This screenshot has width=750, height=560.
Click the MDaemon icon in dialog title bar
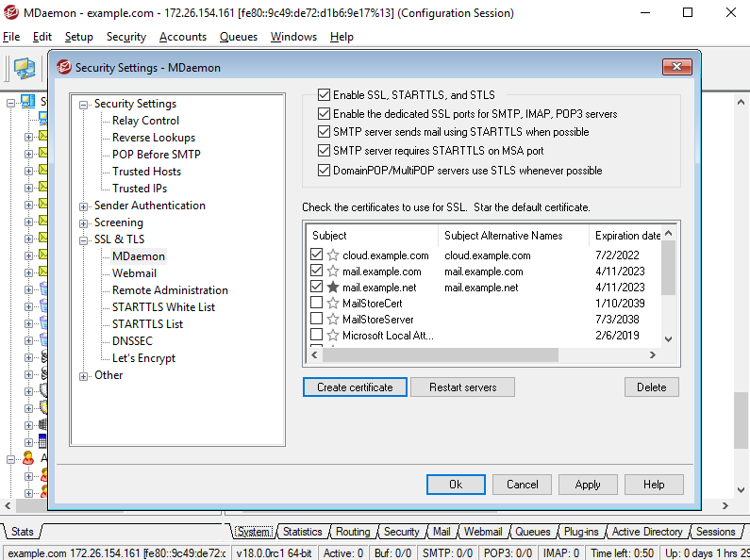coord(64,68)
